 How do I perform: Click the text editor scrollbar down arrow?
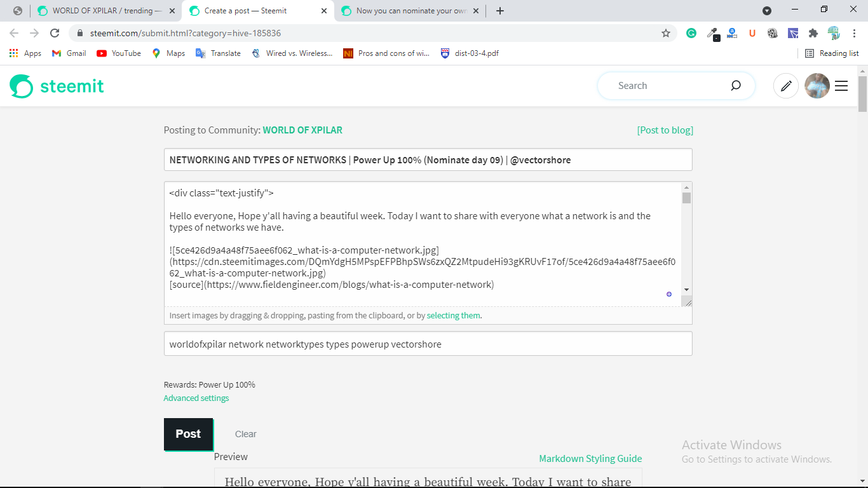[x=686, y=290]
